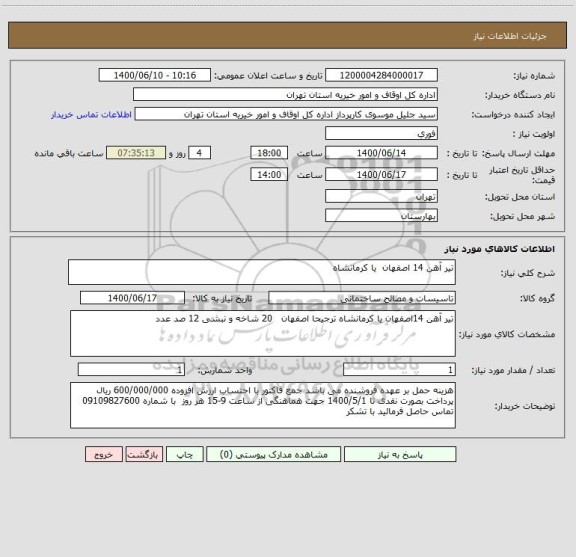Click the validity time field 14:00
The width and height of the screenshot is (576, 557).
coord(269,175)
